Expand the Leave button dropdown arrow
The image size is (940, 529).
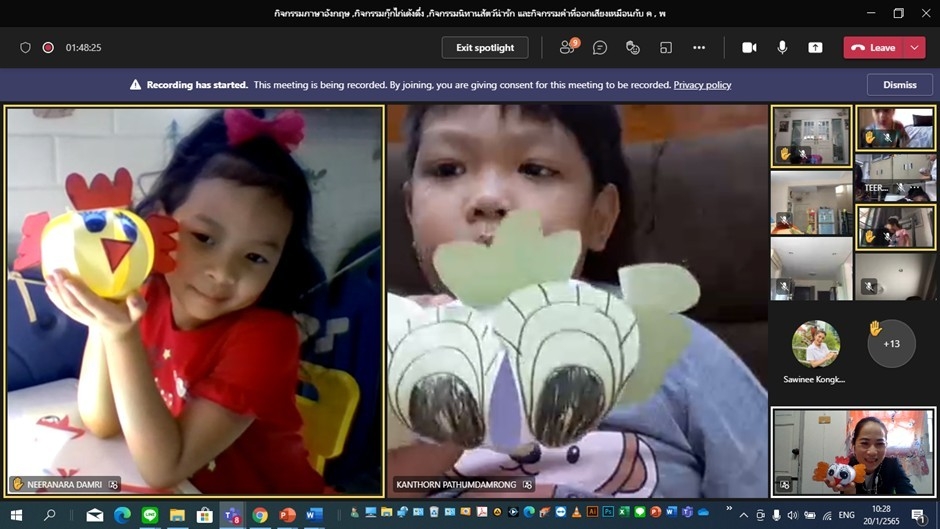click(x=914, y=47)
